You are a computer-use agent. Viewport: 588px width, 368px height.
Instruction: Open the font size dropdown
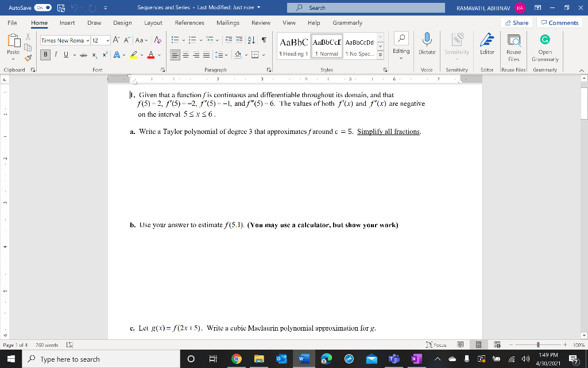coord(108,41)
